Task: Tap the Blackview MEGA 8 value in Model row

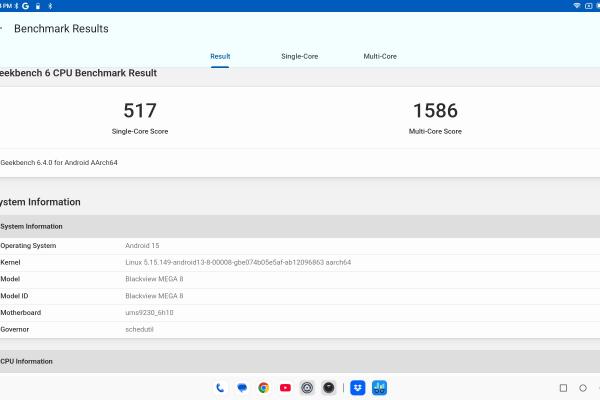Action: coord(154,279)
